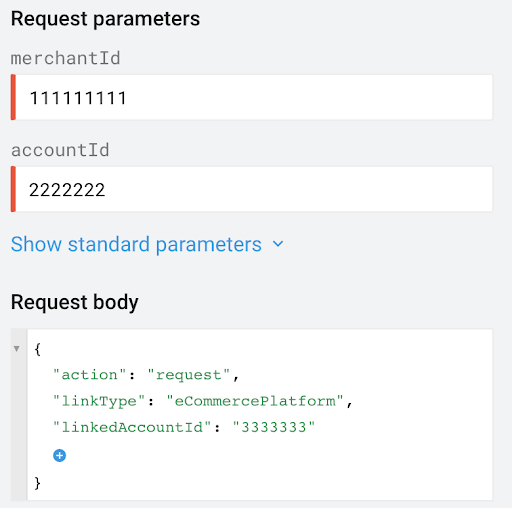Click the opening curly brace of body

click(38, 349)
